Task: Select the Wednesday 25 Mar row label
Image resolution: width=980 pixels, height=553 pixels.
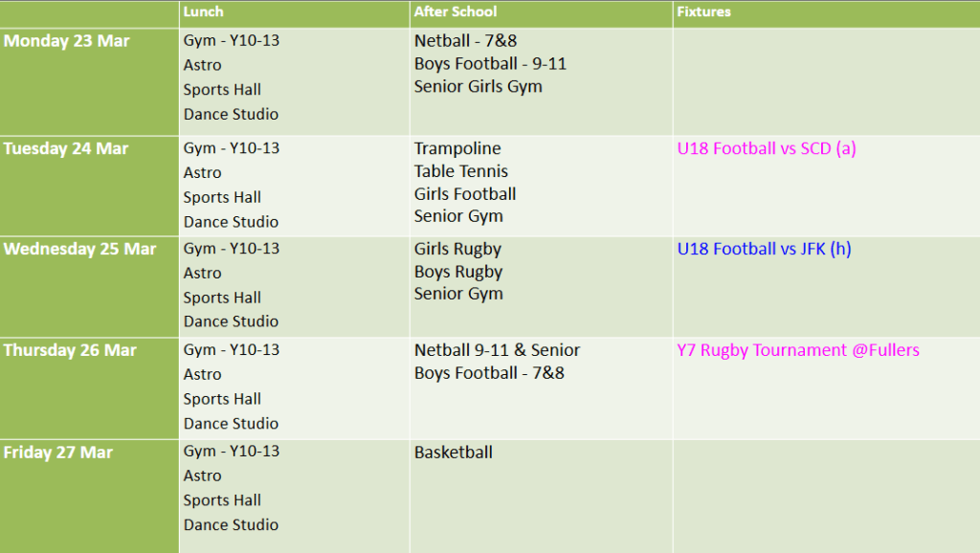Action: [x=79, y=249]
